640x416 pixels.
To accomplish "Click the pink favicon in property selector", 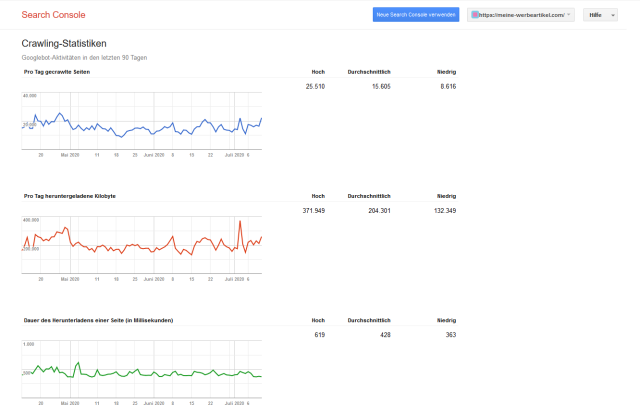I will pyautogui.click(x=475, y=15).
